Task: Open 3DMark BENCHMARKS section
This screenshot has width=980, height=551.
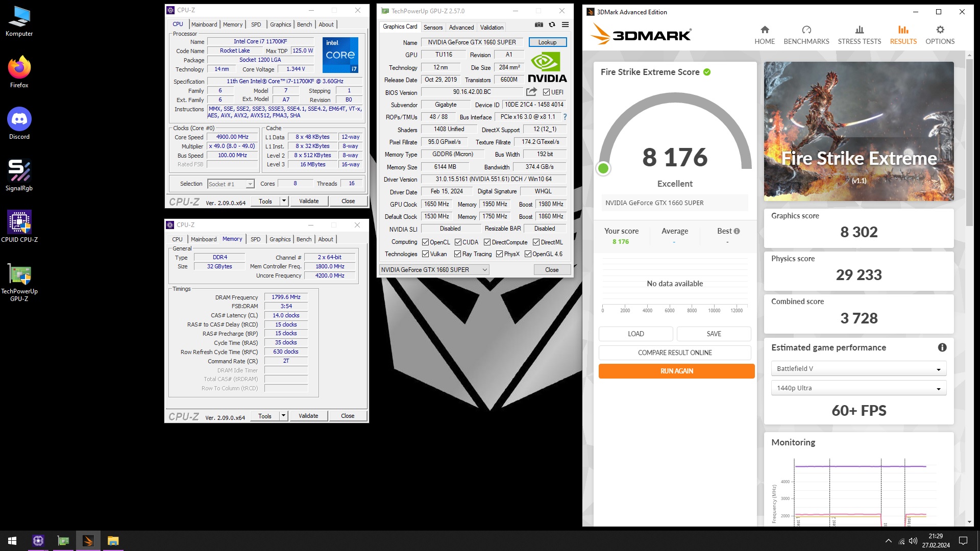Action: (806, 35)
